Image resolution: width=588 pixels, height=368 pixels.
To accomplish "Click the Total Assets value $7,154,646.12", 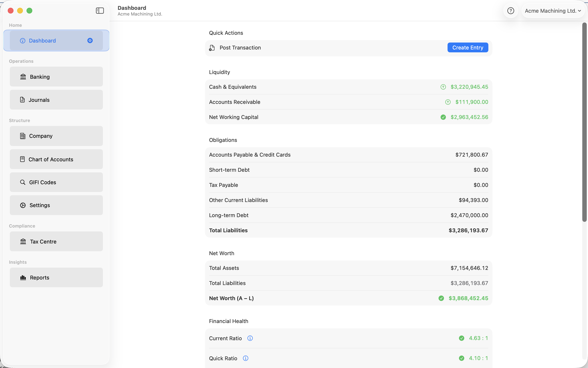I will coord(469,268).
